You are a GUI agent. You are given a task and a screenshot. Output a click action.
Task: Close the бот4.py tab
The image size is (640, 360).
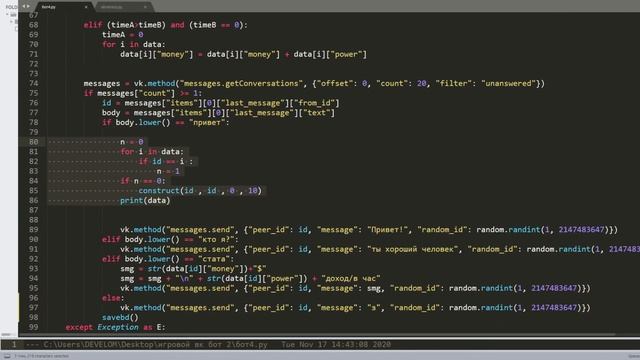[86, 7]
